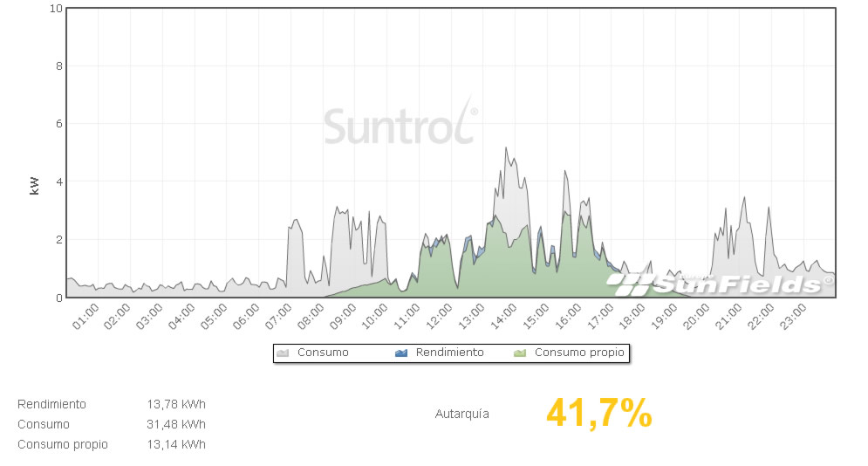Toggle the Consumo series via its legend label
The width and height of the screenshot is (868, 466).
click(322, 353)
